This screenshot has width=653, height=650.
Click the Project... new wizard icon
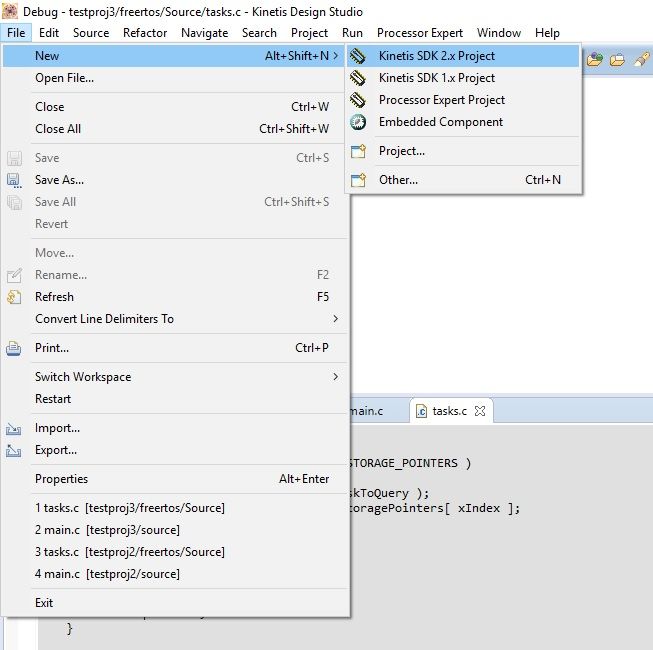(x=358, y=151)
